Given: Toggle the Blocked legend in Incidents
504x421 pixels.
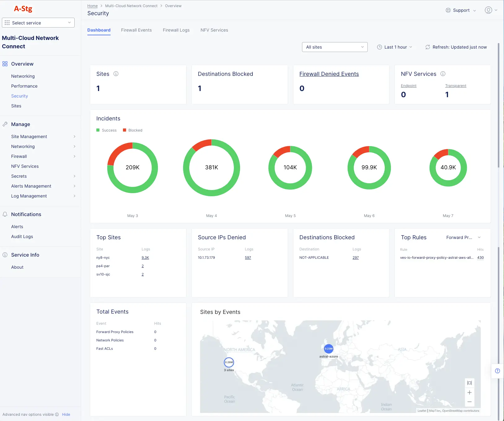Looking at the screenshot, I should pos(133,130).
